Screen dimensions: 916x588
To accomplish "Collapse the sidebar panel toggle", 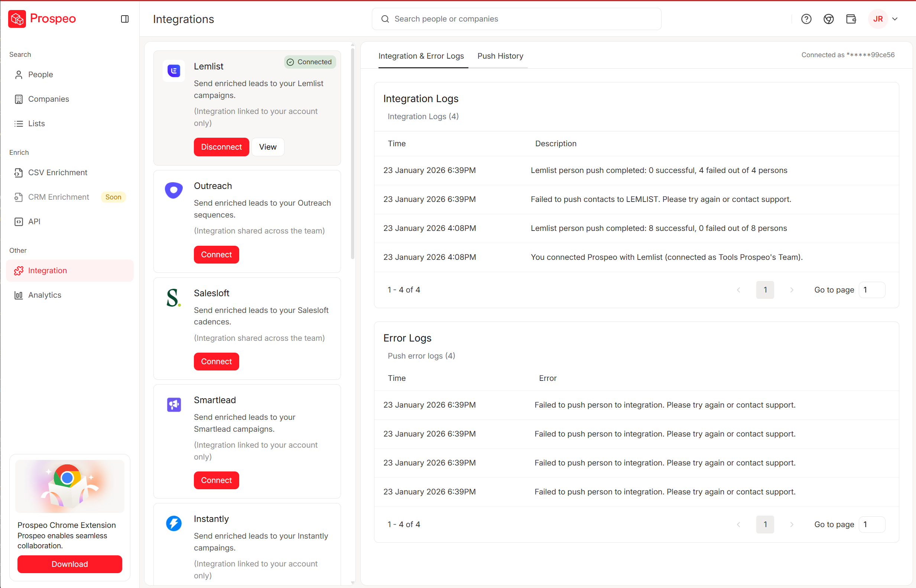I will [x=124, y=19].
